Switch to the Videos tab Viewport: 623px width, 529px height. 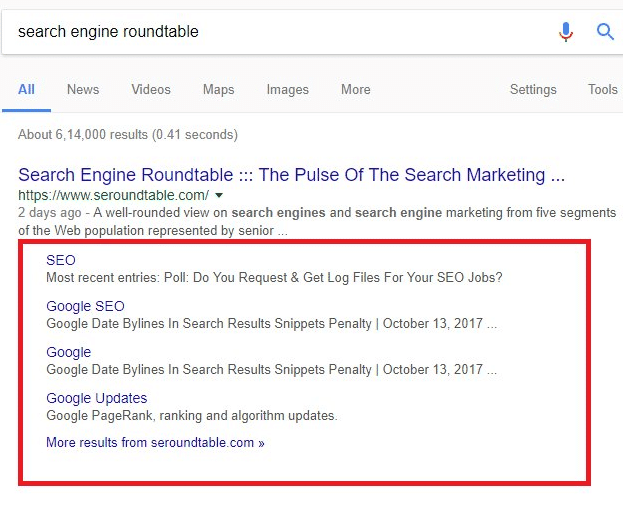pos(151,89)
